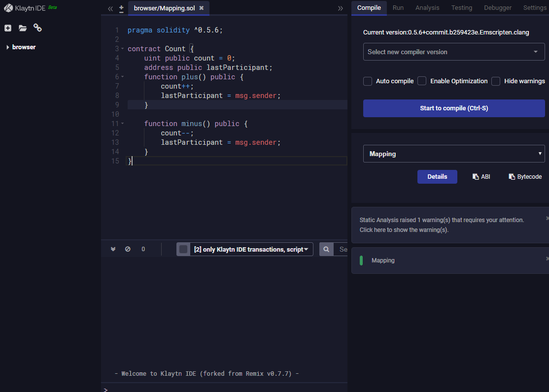
Task: Toggle the terminal panel with the double-down arrow
Action: coord(113,249)
